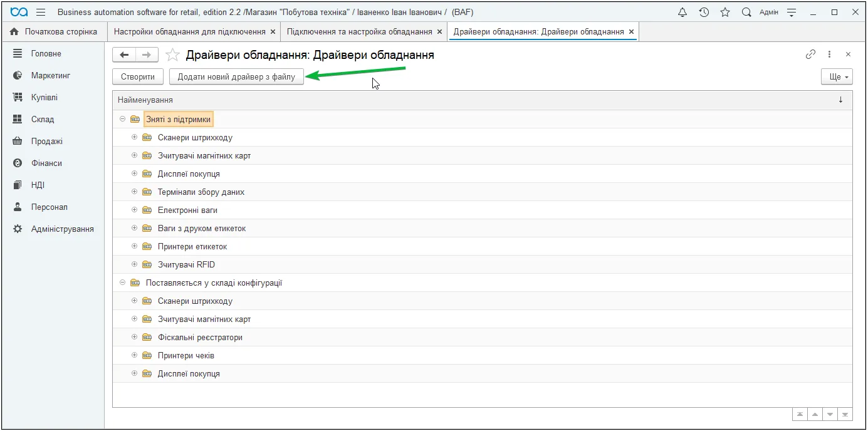
Task: Select the Електронні ваги row
Action: point(483,210)
